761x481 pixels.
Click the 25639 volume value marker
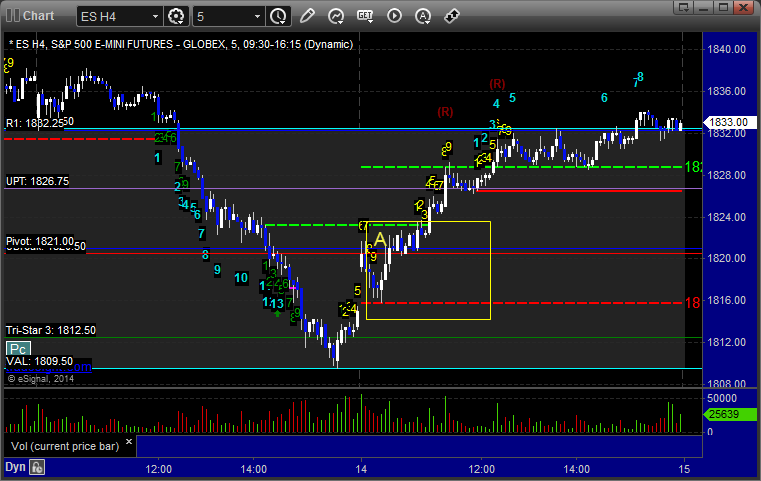(x=731, y=414)
